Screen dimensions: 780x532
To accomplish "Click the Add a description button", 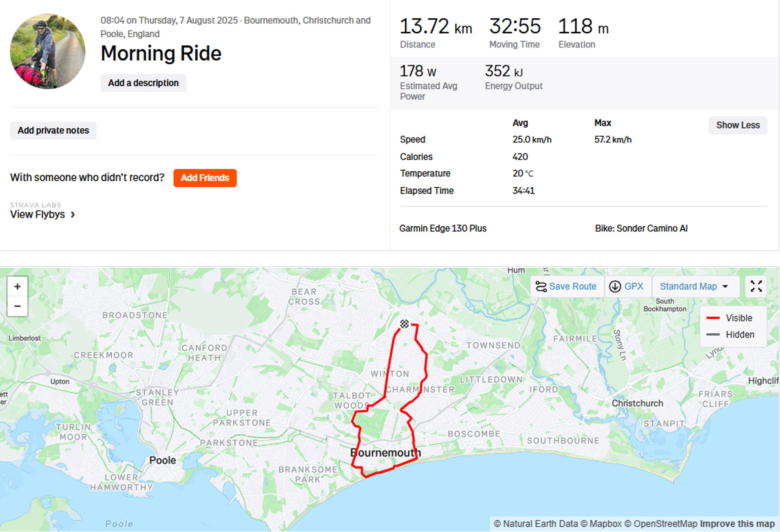I will (143, 83).
